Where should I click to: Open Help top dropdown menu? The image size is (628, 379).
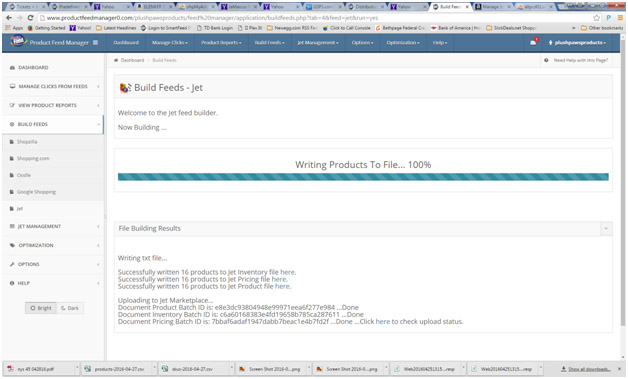(440, 42)
